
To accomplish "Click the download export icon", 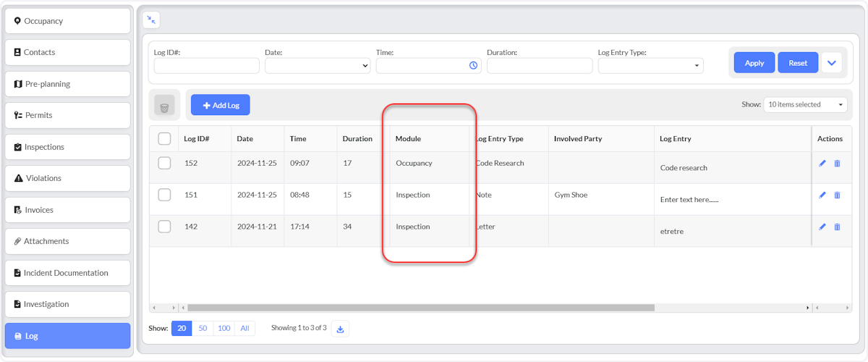I will tap(341, 329).
